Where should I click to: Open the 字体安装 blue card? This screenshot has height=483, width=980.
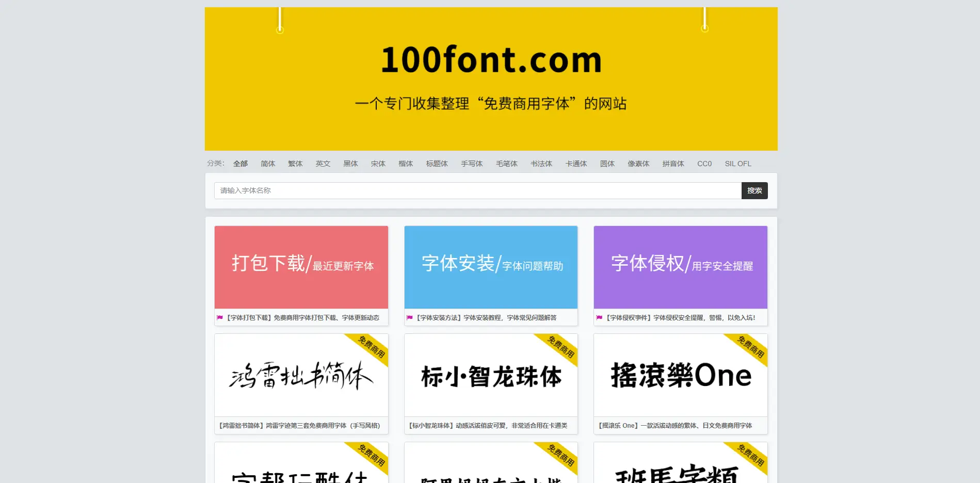pyautogui.click(x=491, y=267)
